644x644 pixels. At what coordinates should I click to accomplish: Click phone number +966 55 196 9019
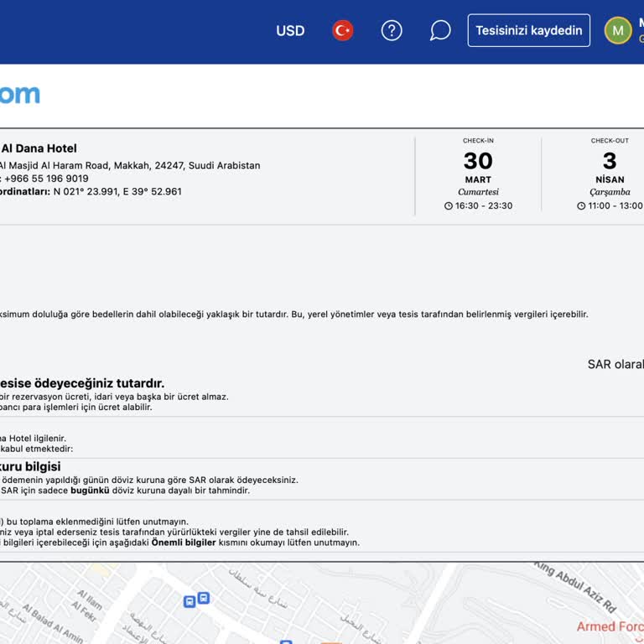point(46,179)
